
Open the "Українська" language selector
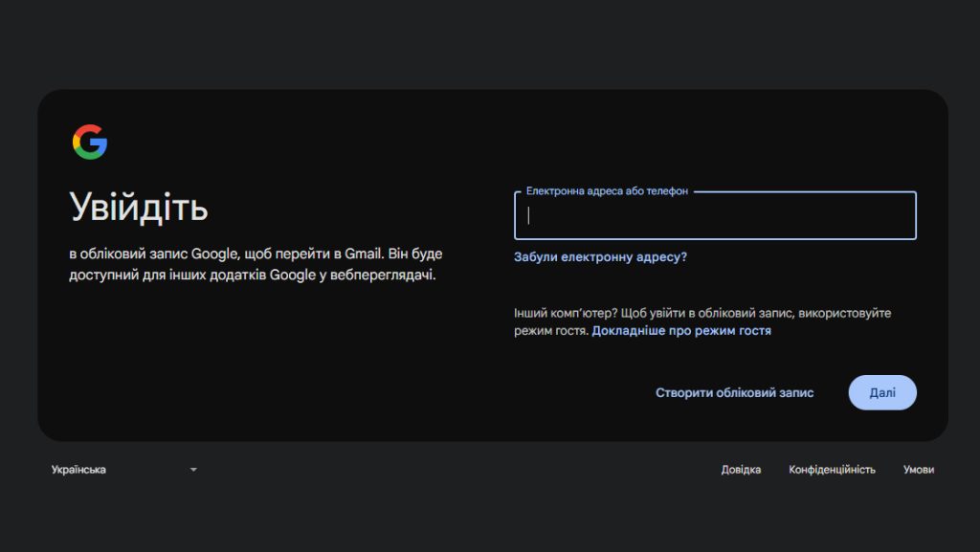[123, 470]
